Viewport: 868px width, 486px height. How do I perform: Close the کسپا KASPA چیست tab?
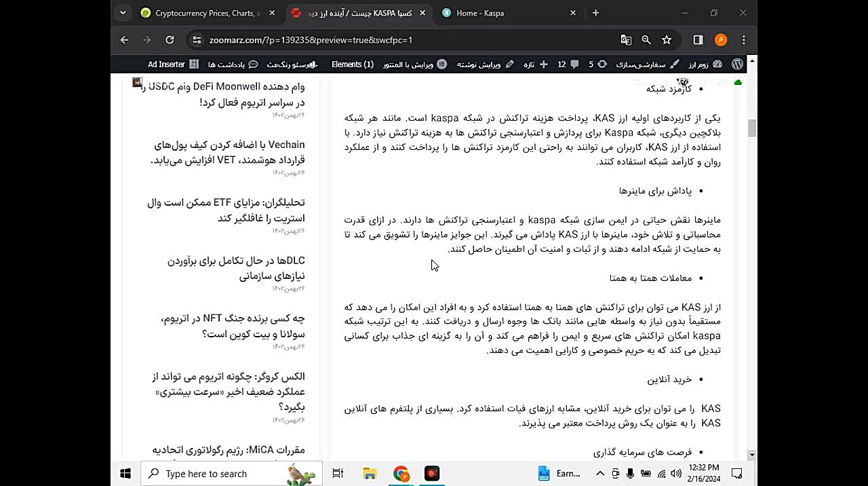click(x=422, y=13)
